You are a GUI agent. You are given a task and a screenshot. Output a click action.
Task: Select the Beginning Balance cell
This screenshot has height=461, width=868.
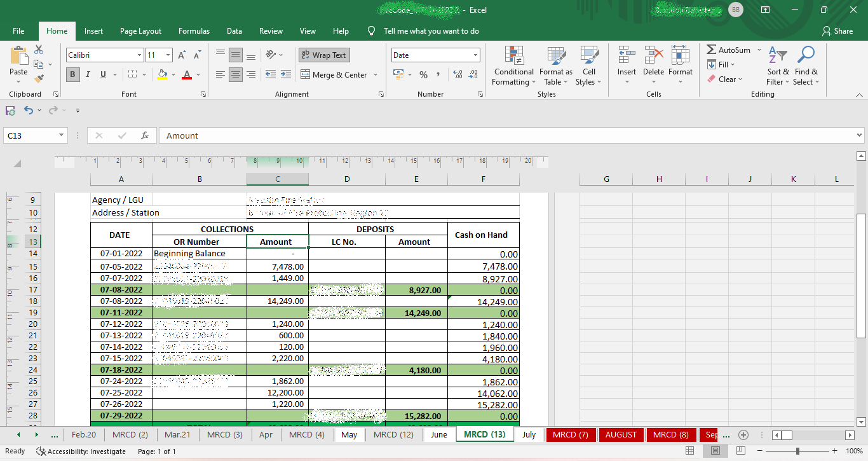pos(199,254)
